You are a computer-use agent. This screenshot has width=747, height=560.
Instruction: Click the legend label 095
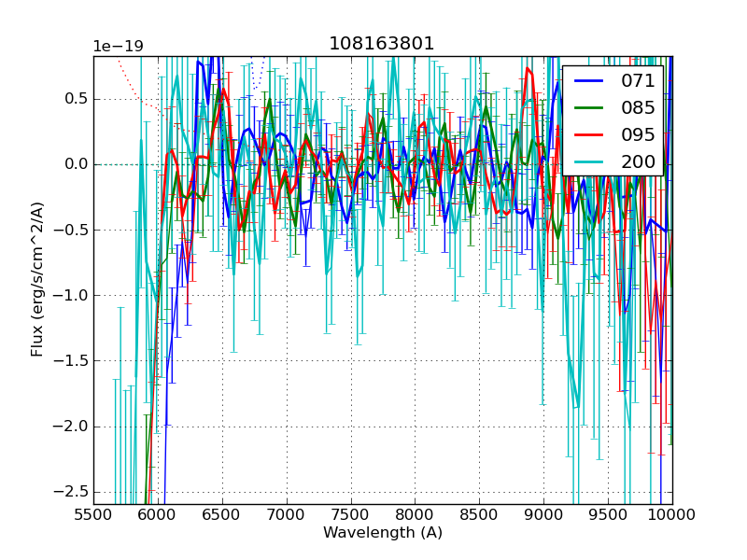[x=638, y=134]
